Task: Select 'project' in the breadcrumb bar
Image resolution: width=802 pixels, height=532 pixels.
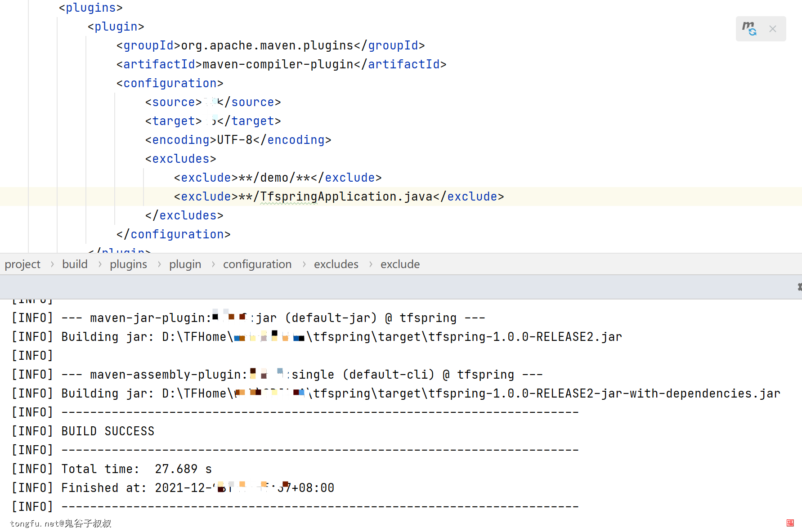Action: coord(22,264)
